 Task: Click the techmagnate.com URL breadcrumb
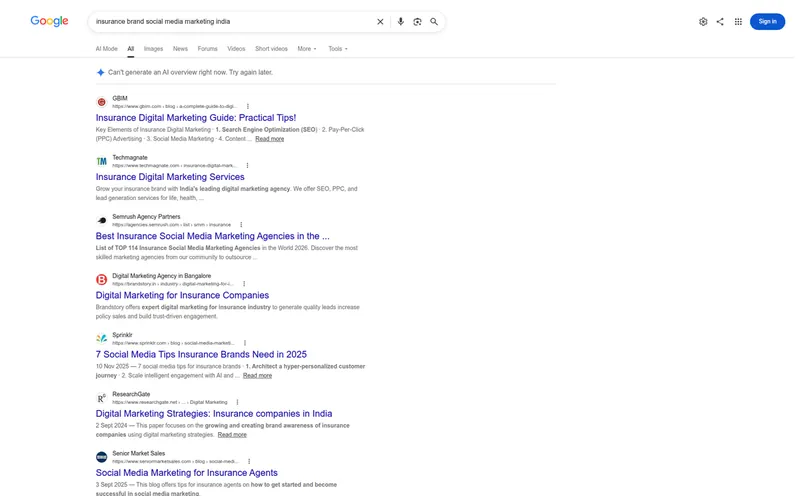[174, 166]
